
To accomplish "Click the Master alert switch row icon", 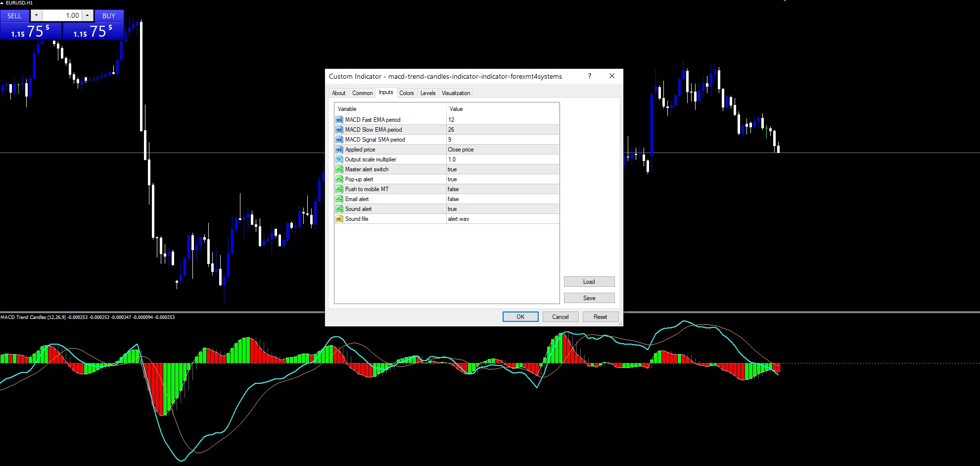I will coord(339,169).
